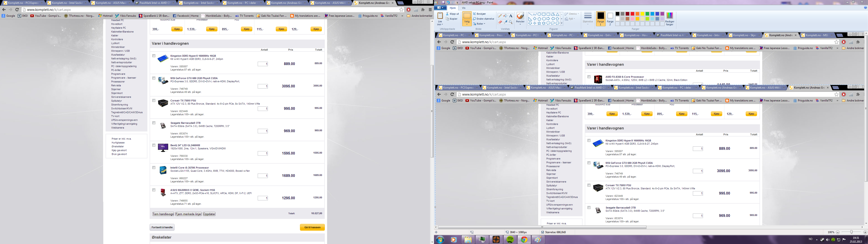Show hidden bookmarks chevron in left Chrome

tap(402, 16)
